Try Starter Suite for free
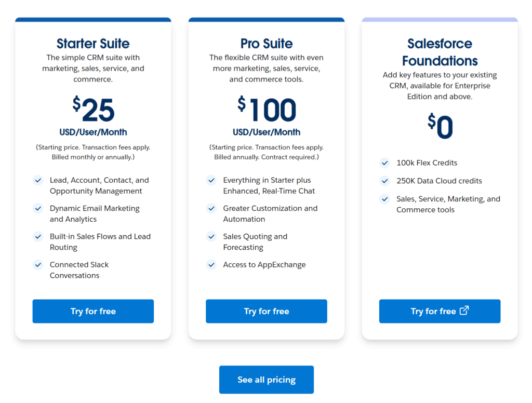The height and width of the screenshot is (403, 532). coord(93,311)
